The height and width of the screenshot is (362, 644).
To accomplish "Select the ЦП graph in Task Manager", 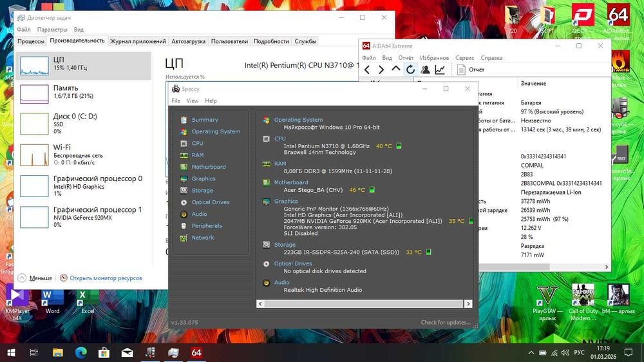I will (x=34, y=66).
